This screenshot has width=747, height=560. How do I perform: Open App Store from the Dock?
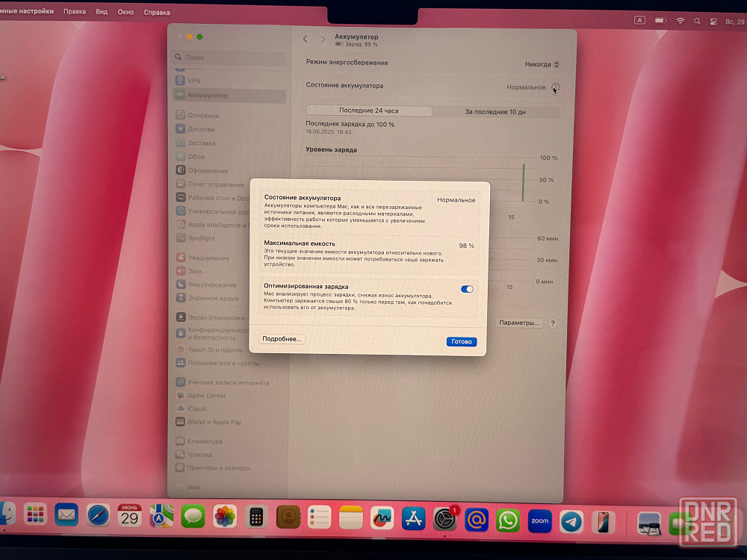point(414,520)
